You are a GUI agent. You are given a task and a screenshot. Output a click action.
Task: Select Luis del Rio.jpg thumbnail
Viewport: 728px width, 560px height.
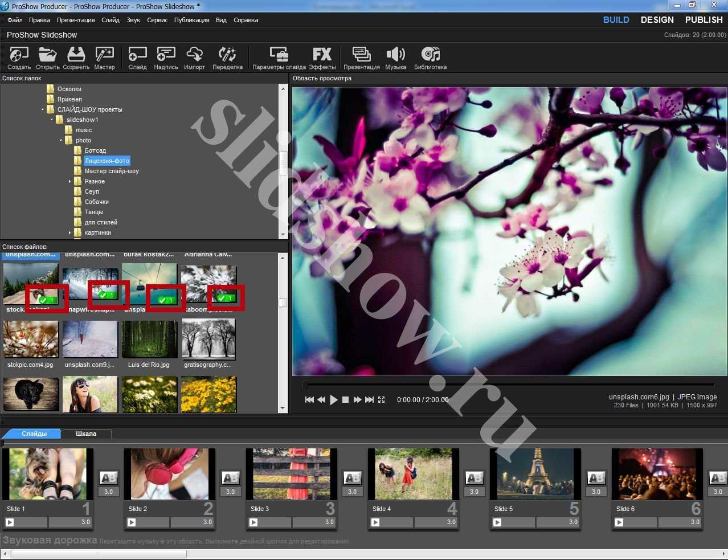[149, 340]
